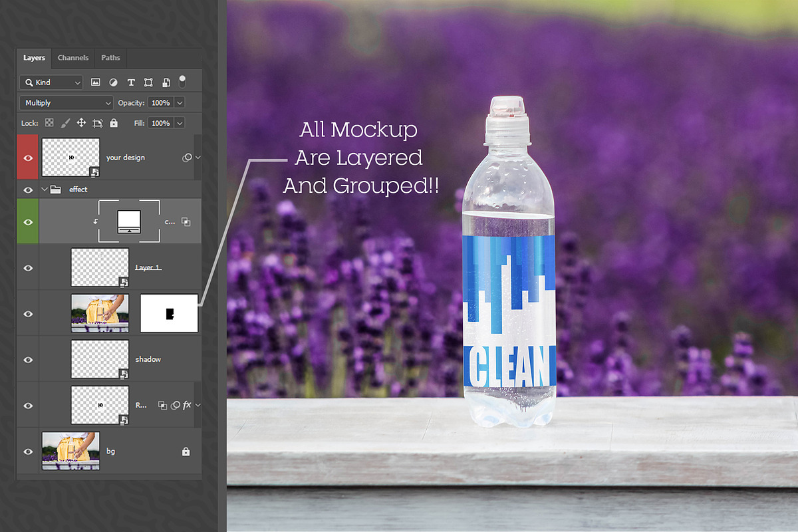Collapse the effect group chevron
This screenshot has height=532, width=798.
click(x=45, y=190)
